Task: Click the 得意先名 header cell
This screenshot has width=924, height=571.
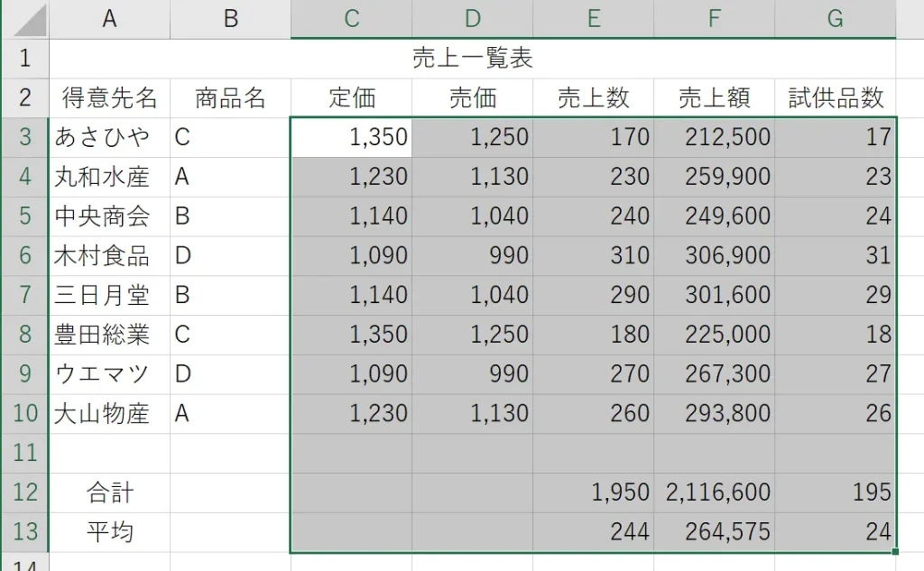Action: tap(109, 97)
